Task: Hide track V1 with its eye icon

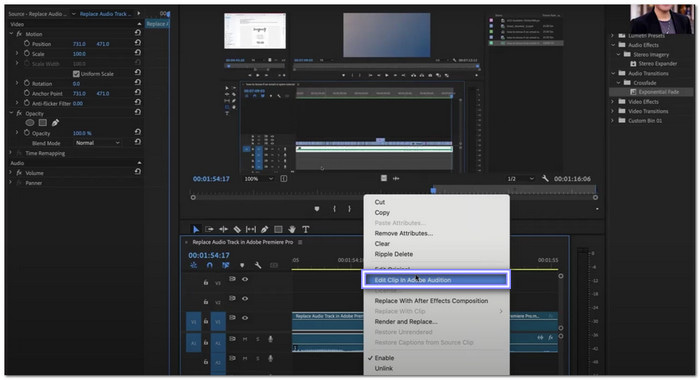Action: point(245,318)
